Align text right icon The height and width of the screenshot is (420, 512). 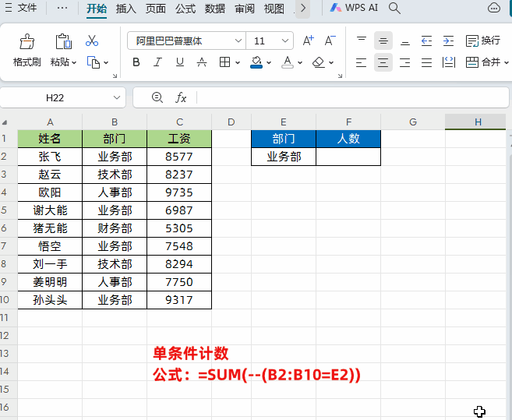click(x=405, y=62)
